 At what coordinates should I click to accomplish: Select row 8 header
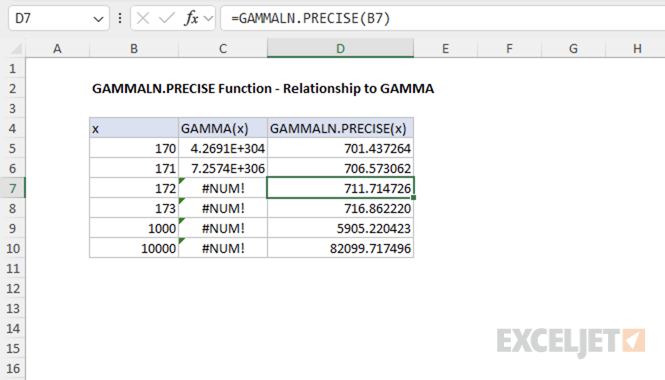[x=13, y=208]
